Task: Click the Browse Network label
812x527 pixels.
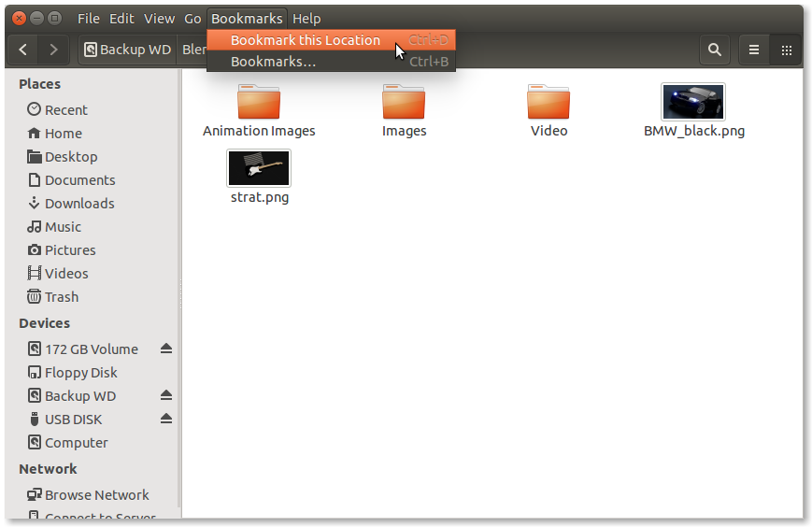Action: 97,495
